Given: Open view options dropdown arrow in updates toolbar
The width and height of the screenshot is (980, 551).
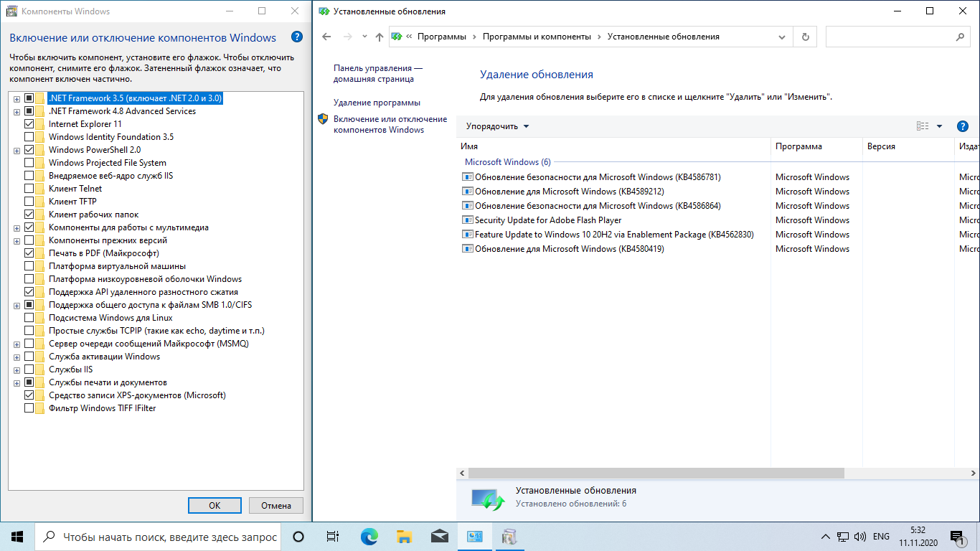Looking at the screenshot, I should point(939,126).
